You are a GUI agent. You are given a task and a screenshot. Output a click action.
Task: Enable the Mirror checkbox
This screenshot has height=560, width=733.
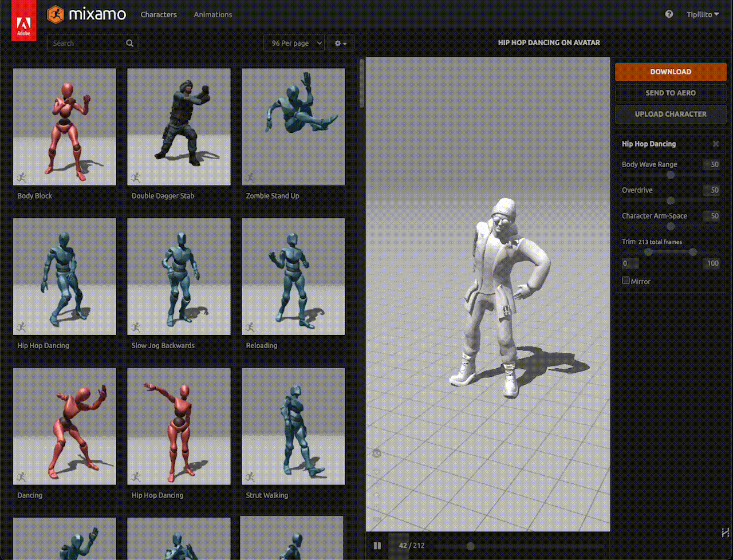pyautogui.click(x=625, y=281)
